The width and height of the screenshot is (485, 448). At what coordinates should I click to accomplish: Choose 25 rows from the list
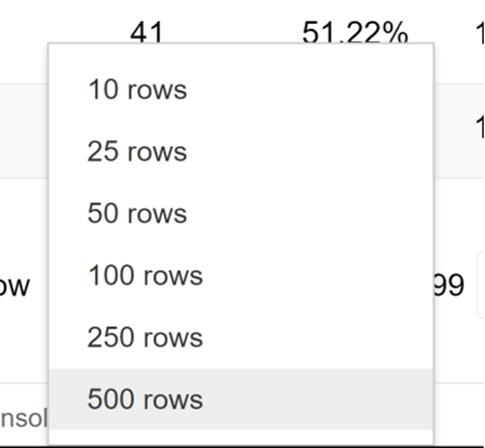(241, 152)
